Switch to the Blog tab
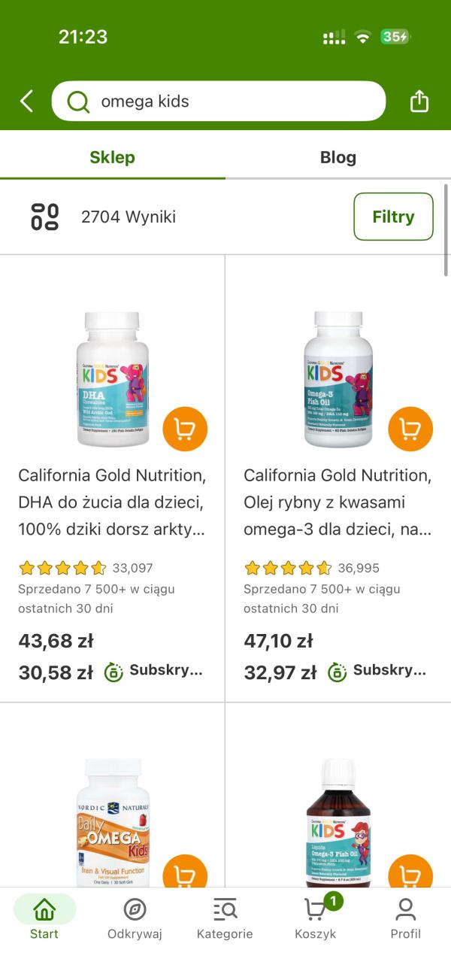Screen dimensions: 451x980 pyautogui.click(x=337, y=157)
